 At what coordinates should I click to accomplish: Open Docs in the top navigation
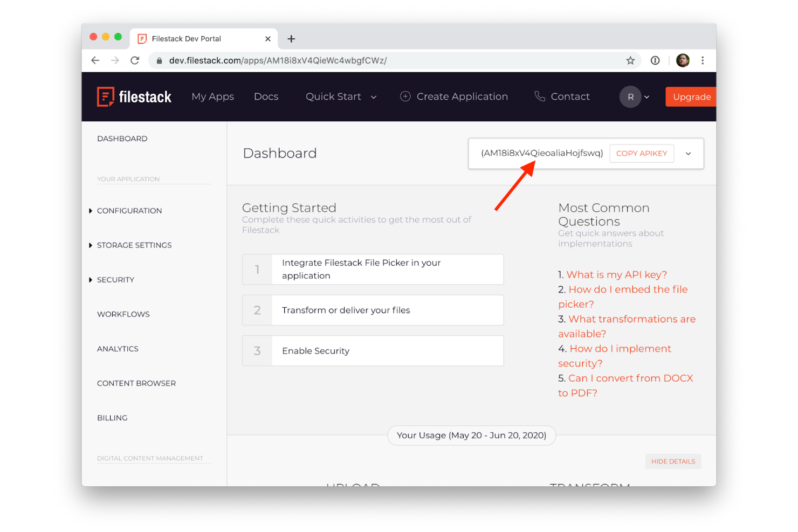click(x=266, y=96)
